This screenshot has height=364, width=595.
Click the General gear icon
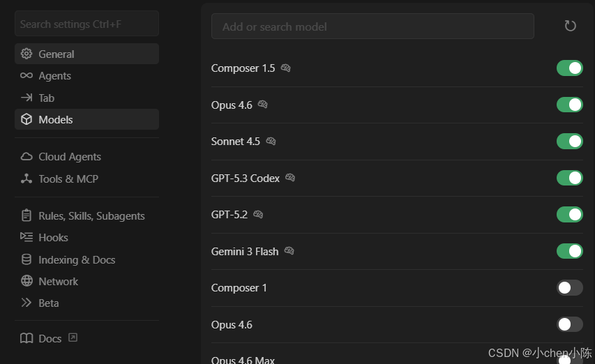click(27, 54)
